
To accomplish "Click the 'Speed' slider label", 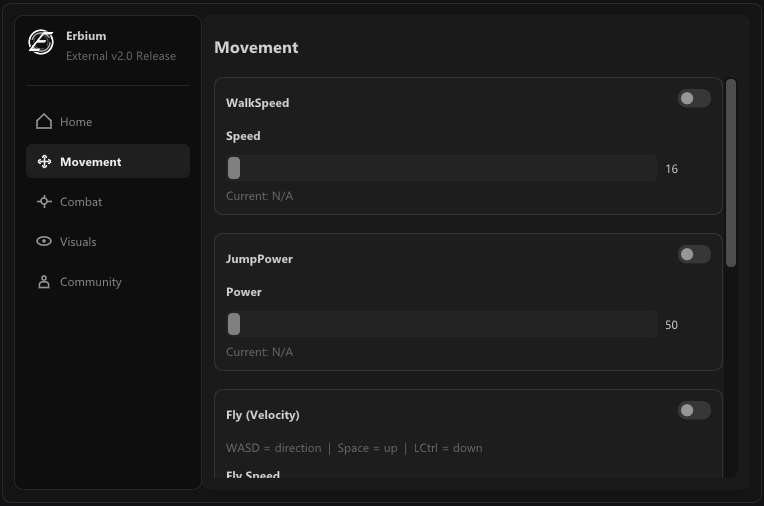I will pos(243,136).
